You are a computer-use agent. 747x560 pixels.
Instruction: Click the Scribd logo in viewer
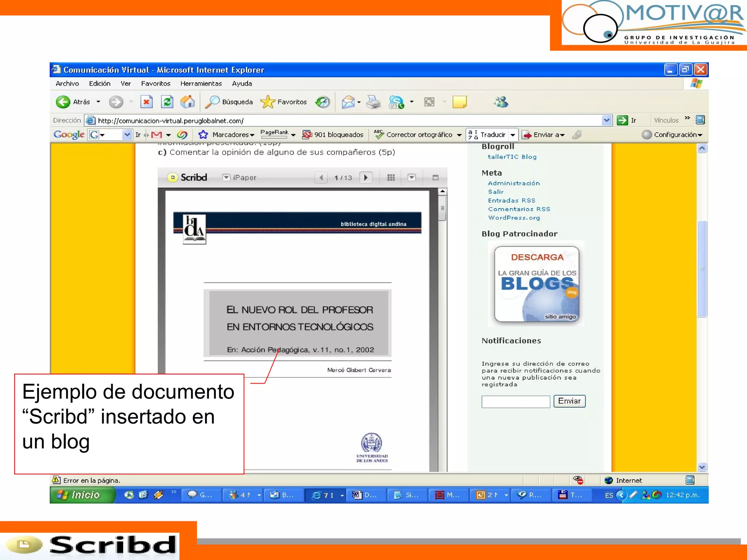click(187, 177)
